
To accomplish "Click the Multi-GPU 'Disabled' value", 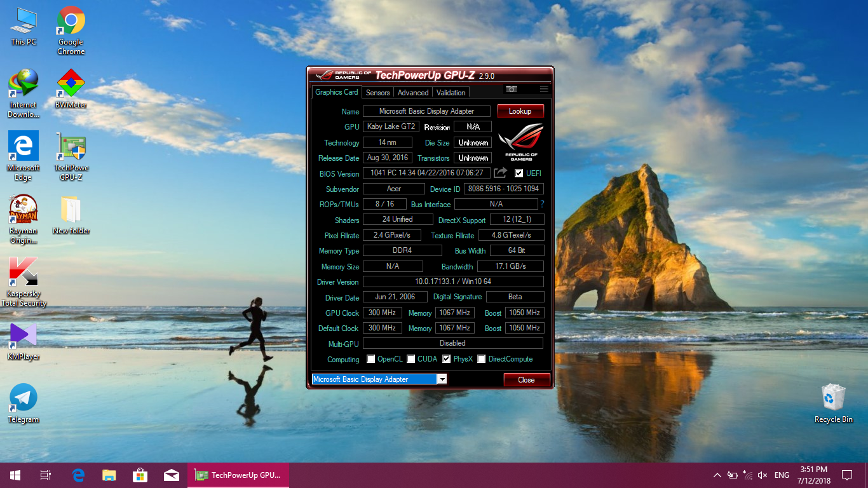I will [453, 343].
